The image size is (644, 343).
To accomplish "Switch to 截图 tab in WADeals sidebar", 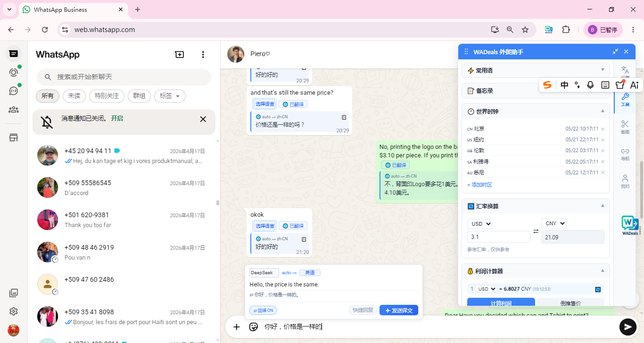I will [625, 127].
